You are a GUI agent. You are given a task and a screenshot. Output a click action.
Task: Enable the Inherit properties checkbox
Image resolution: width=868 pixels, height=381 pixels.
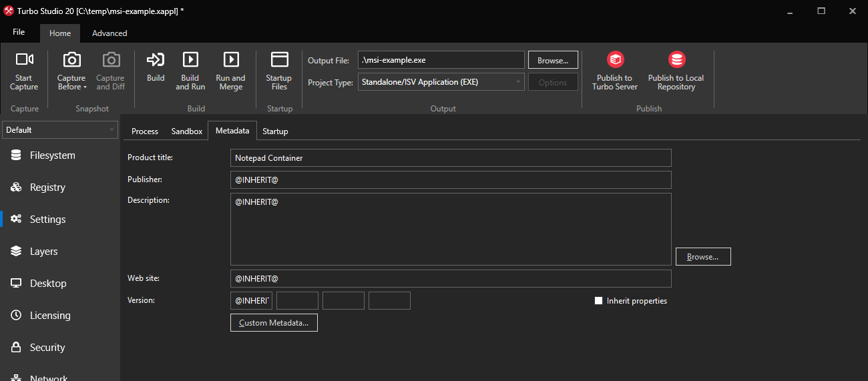click(x=599, y=301)
